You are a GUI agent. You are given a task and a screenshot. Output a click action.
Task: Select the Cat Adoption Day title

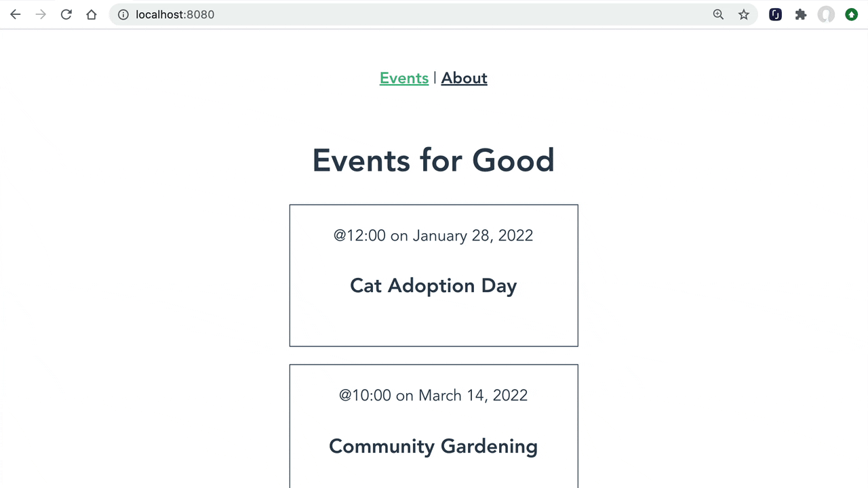pyautogui.click(x=433, y=285)
